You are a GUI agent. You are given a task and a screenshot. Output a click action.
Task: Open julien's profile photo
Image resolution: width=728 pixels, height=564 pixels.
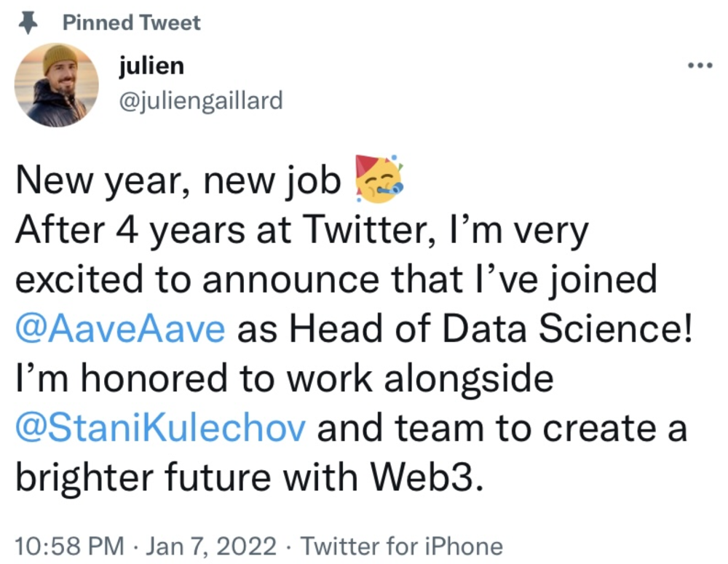[56, 84]
